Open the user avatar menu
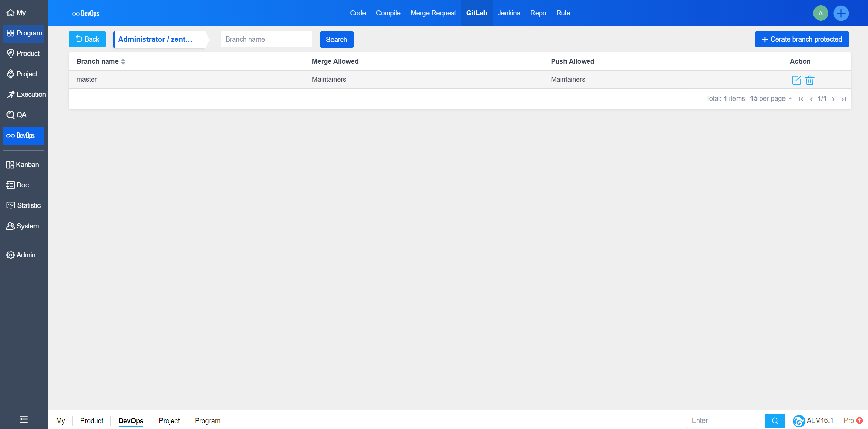Viewport: 868px width, 429px height. point(820,13)
